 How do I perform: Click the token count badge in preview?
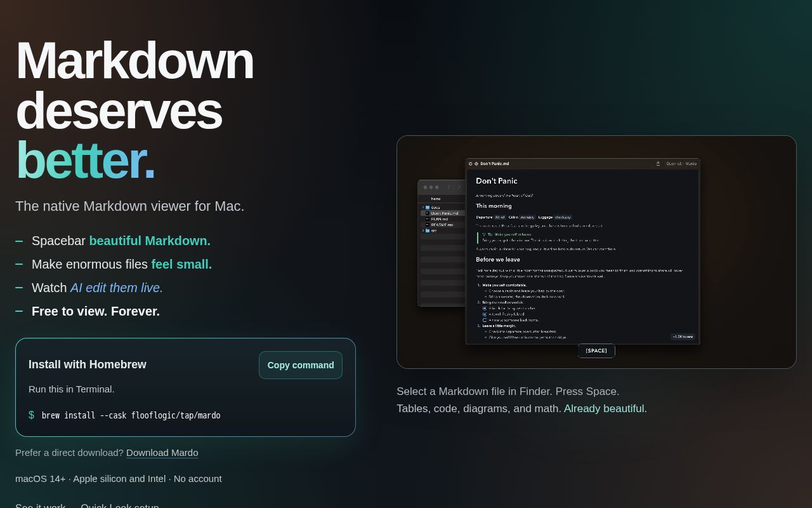(x=683, y=337)
